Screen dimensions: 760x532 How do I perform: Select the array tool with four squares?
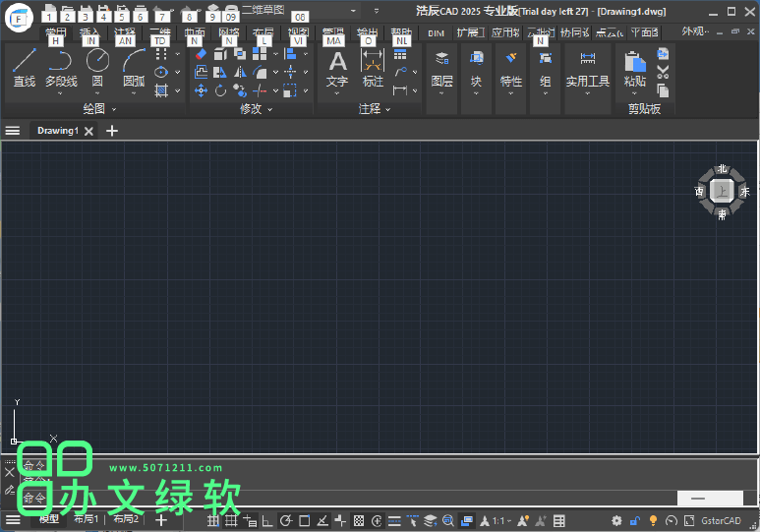pos(260,54)
